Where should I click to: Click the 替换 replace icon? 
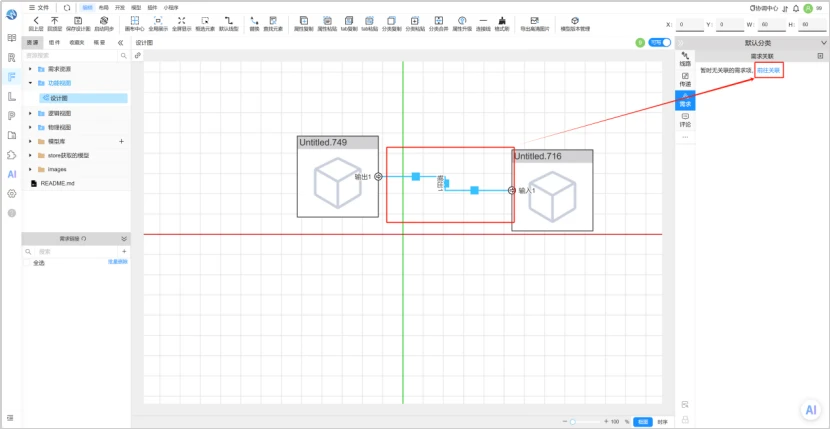click(254, 20)
